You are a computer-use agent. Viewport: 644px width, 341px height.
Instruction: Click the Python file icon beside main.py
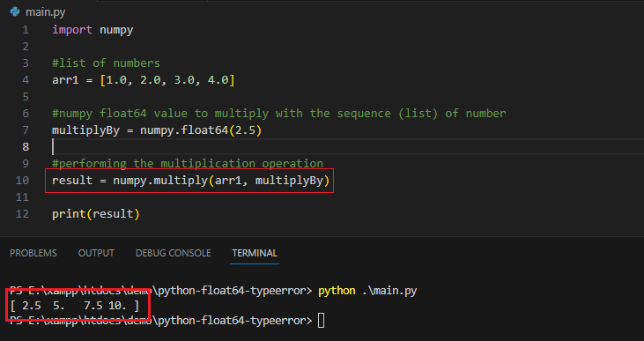[15, 12]
